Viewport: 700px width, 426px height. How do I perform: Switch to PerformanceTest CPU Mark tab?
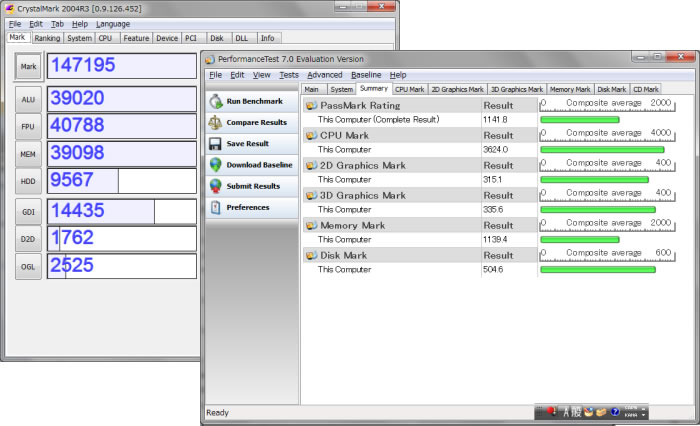coord(409,89)
